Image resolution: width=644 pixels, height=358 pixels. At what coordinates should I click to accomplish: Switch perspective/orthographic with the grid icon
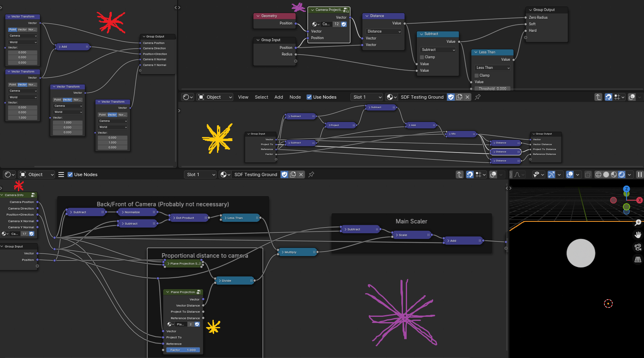(638, 259)
